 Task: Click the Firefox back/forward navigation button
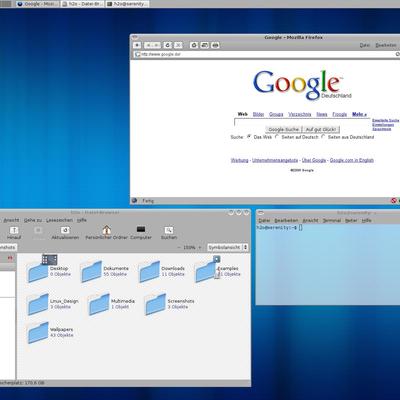click(152, 45)
